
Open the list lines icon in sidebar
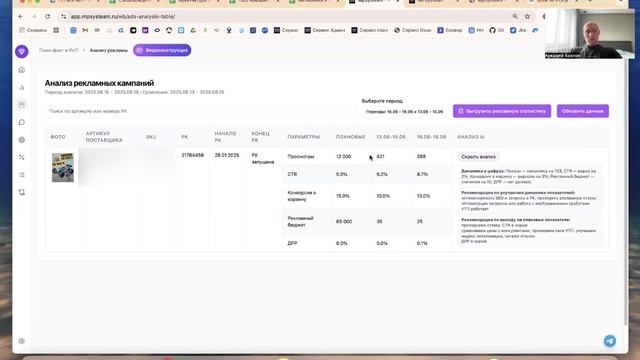(22, 175)
